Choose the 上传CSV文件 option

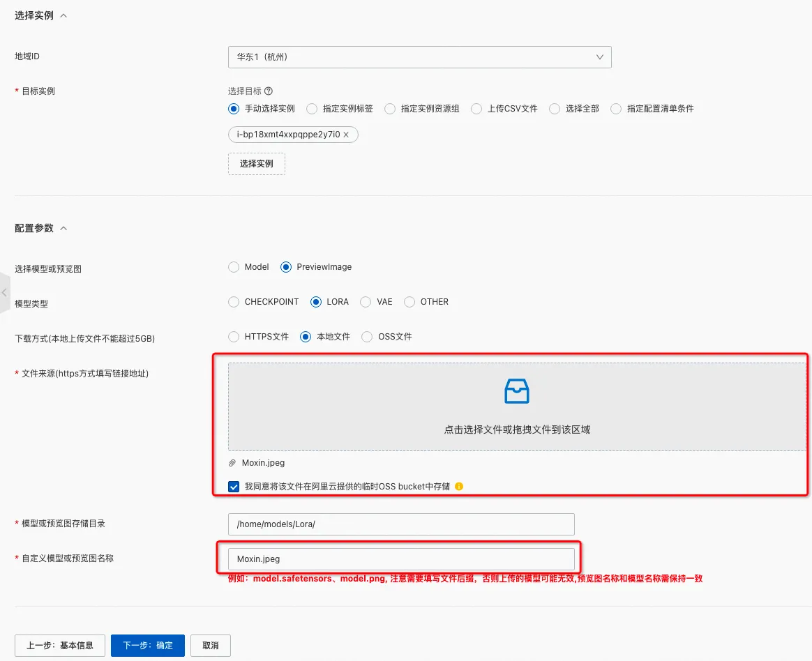click(x=476, y=109)
